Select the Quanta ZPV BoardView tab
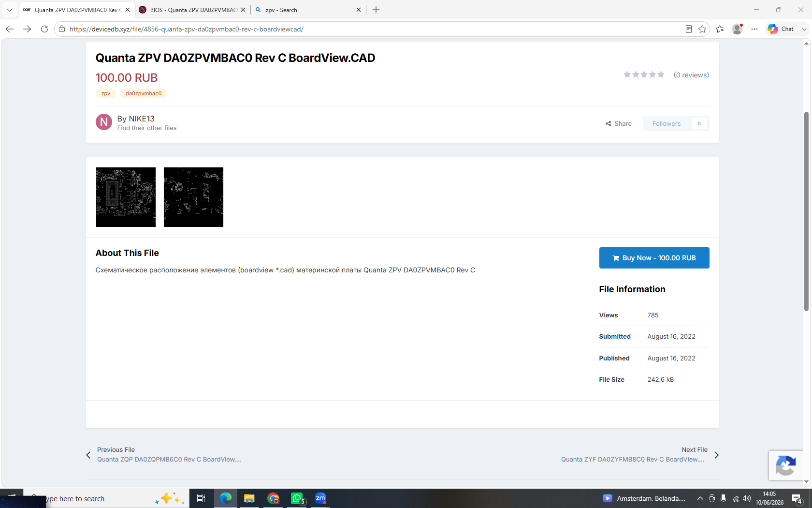The height and width of the screenshot is (508, 812). 76,10
